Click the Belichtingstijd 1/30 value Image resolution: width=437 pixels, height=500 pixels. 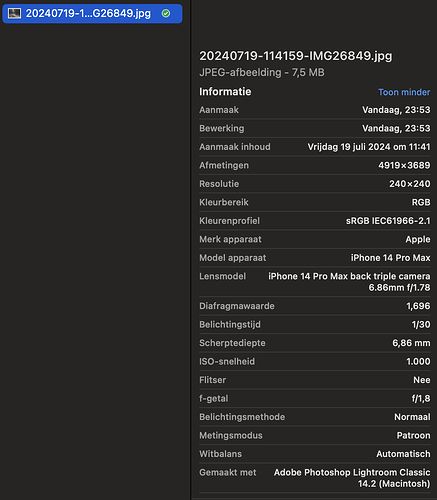tap(421, 324)
